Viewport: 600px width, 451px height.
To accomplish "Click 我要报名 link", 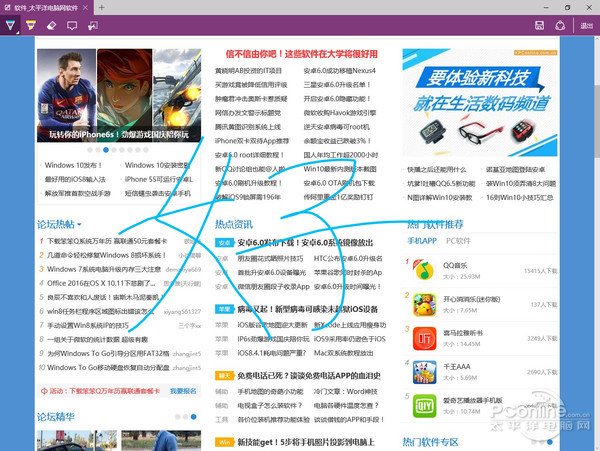I will pyautogui.click(x=183, y=391).
